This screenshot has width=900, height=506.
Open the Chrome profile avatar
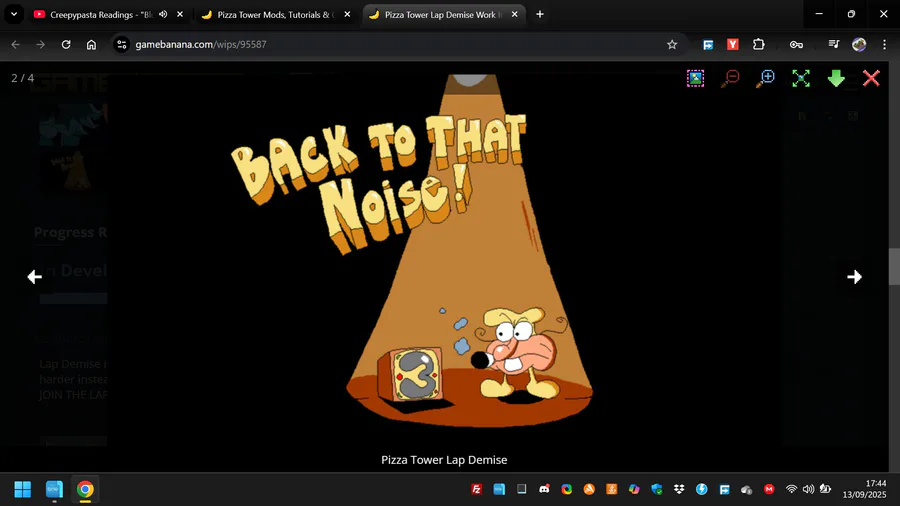pos(859,44)
